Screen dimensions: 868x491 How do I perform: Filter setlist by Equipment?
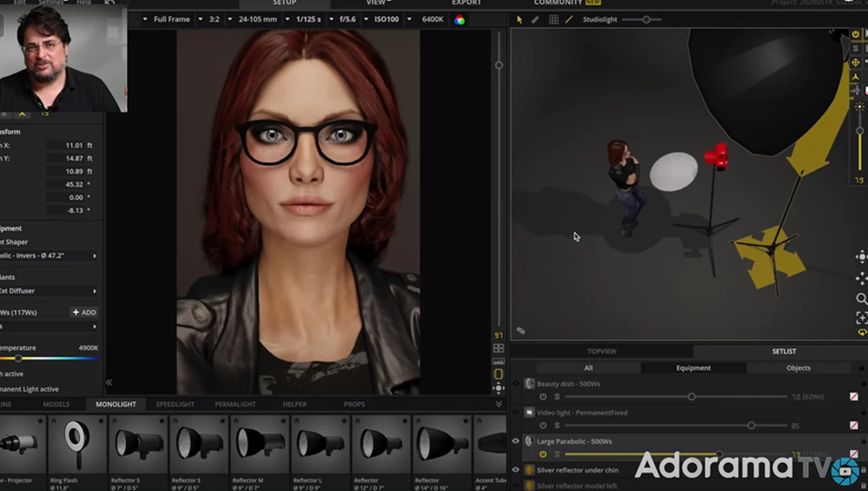[x=693, y=368]
